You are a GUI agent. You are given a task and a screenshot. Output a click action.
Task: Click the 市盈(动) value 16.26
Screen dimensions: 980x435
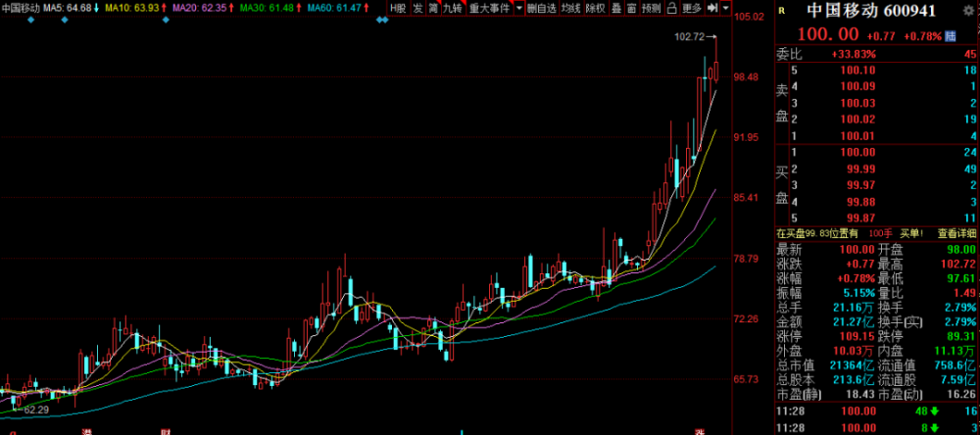coord(962,395)
